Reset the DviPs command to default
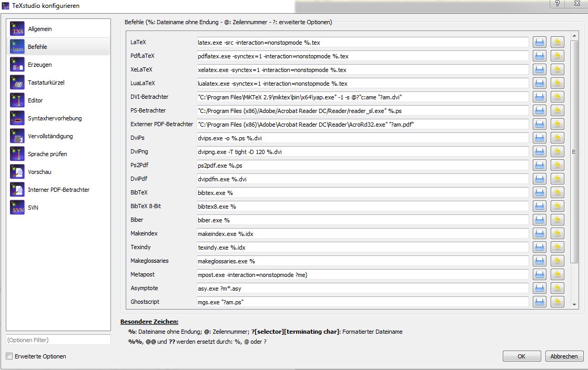 click(557, 138)
